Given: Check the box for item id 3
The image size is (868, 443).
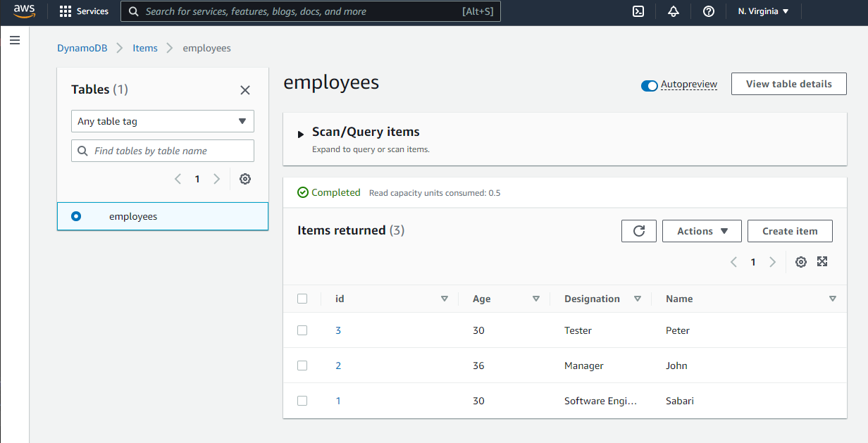Looking at the screenshot, I should pos(302,330).
